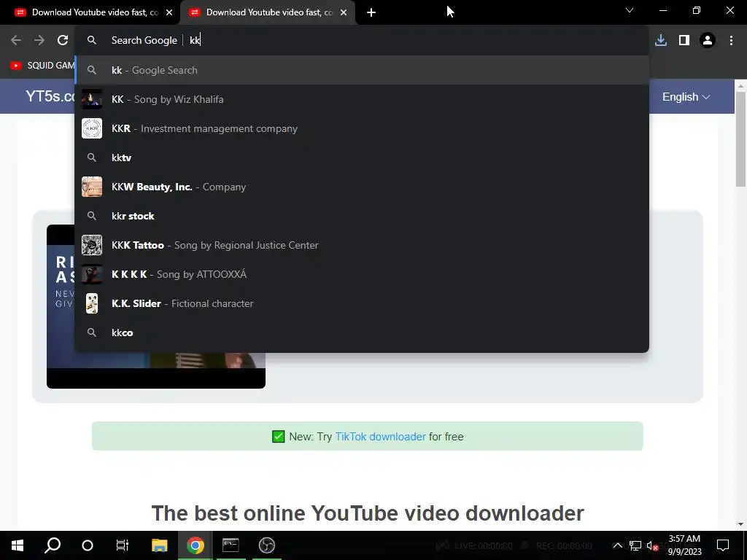The image size is (747, 560).
Task: Click the page vertical scrollbar thumb
Action: (x=740, y=138)
